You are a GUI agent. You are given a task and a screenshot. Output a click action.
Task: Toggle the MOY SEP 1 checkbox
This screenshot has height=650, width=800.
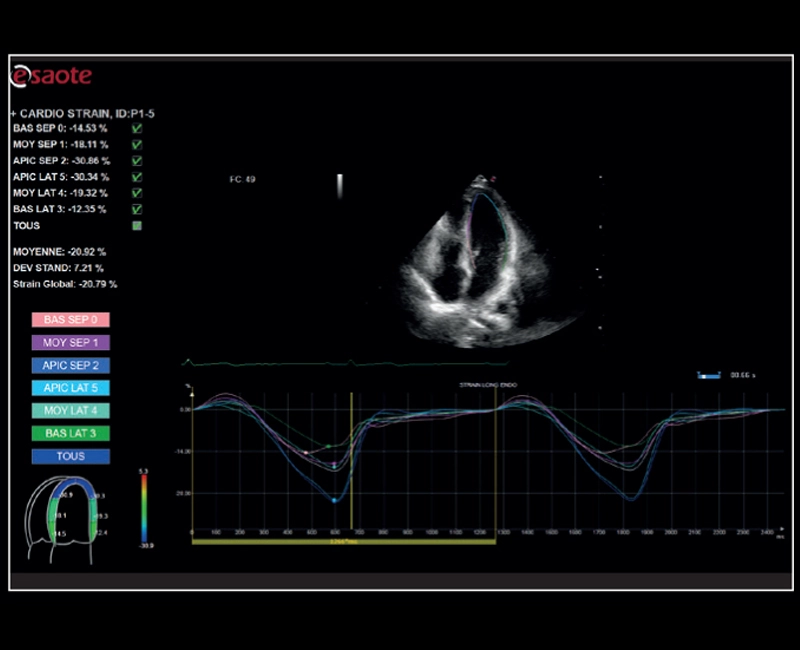[x=135, y=147]
